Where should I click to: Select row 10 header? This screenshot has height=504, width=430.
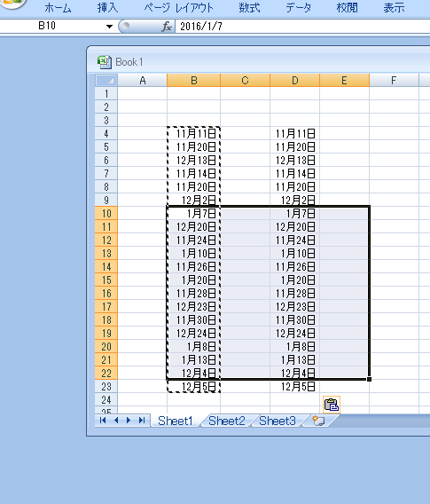click(x=106, y=214)
